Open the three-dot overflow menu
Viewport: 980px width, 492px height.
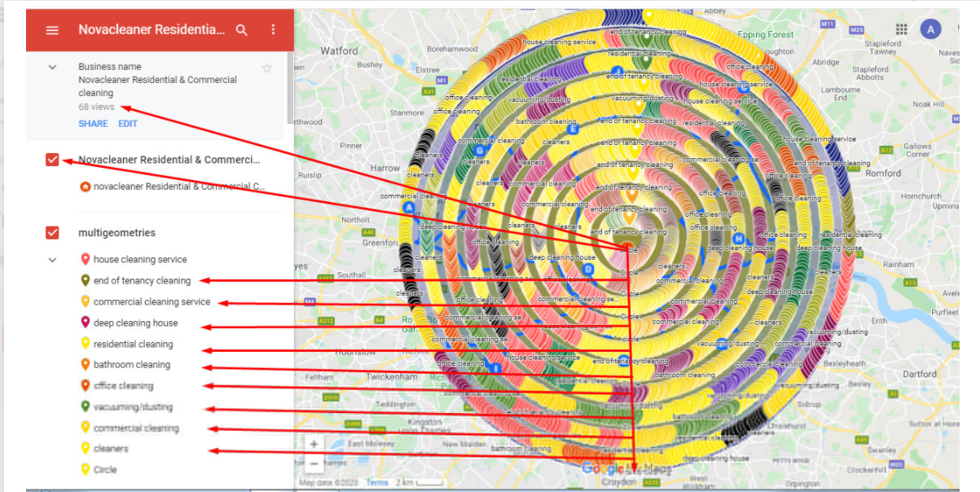point(273,29)
